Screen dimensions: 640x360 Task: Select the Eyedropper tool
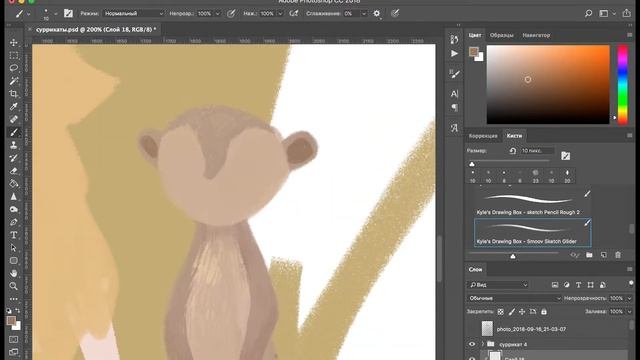click(13, 107)
